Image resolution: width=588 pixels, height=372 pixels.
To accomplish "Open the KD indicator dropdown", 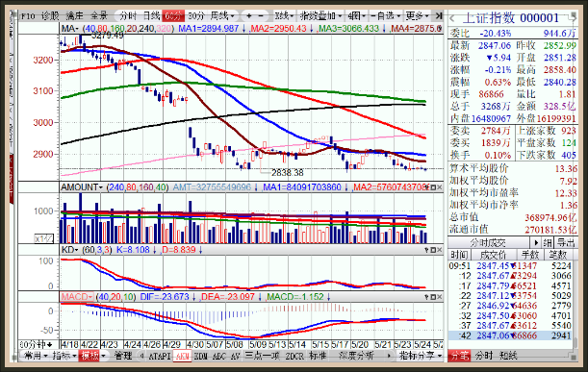I will (69, 250).
